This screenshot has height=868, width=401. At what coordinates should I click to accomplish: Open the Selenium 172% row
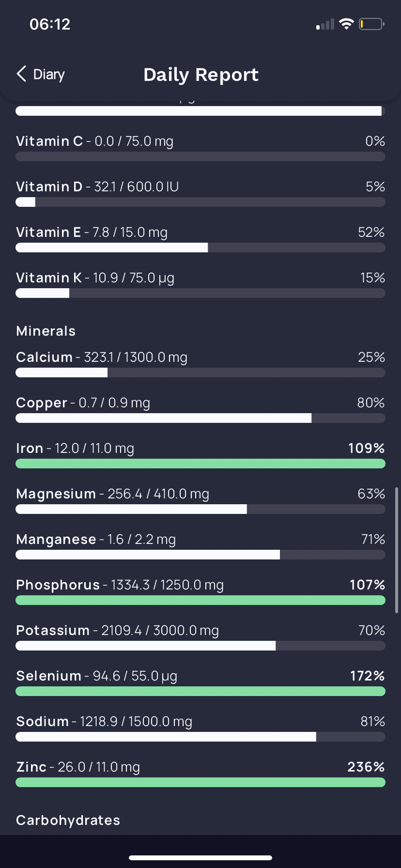click(x=200, y=682)
